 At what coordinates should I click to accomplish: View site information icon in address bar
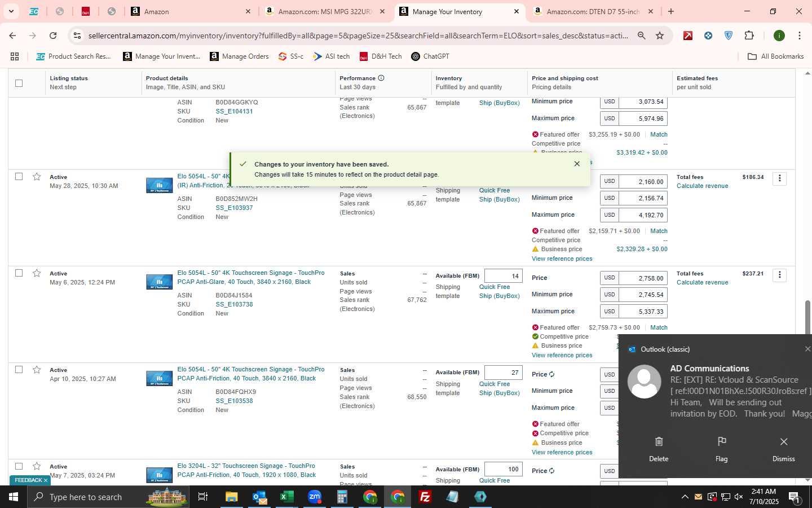click(x=77, y=36)
